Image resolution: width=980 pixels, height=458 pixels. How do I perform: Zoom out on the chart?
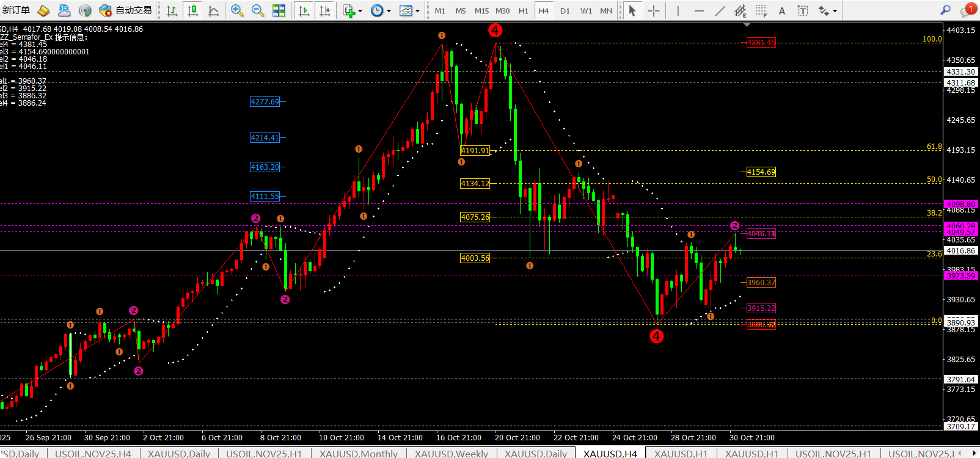[x=258, y=10]
